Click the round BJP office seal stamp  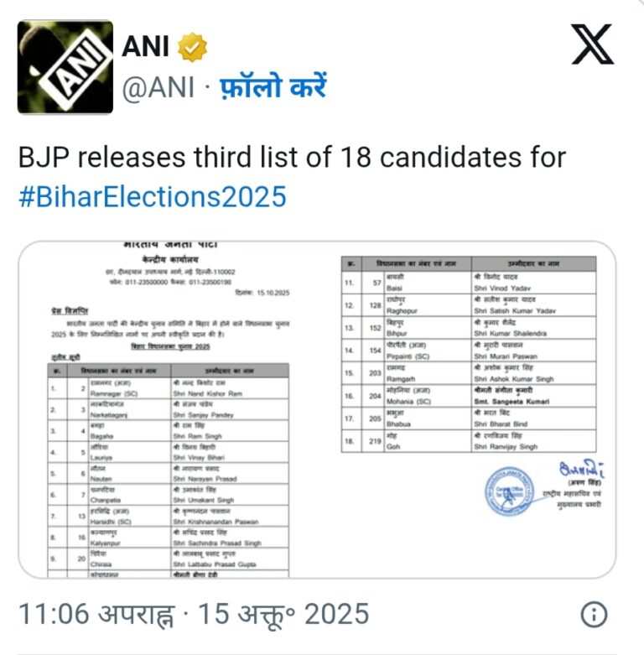tap(511, 491)
